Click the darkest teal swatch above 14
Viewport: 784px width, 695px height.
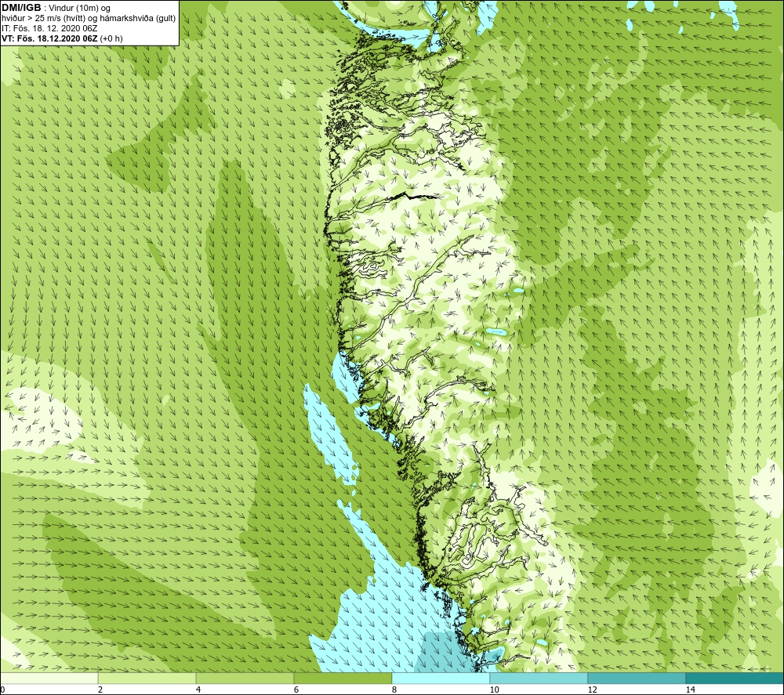point(735,678)
